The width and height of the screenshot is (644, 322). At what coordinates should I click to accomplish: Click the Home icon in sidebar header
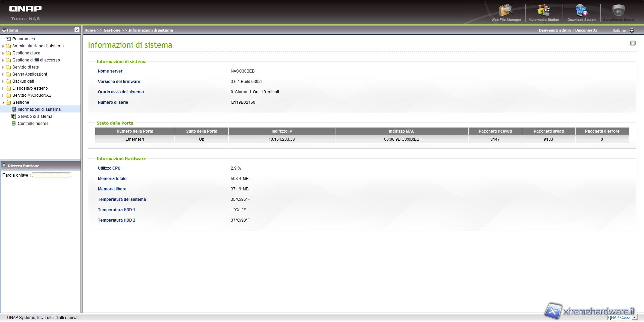click(4, 30)
